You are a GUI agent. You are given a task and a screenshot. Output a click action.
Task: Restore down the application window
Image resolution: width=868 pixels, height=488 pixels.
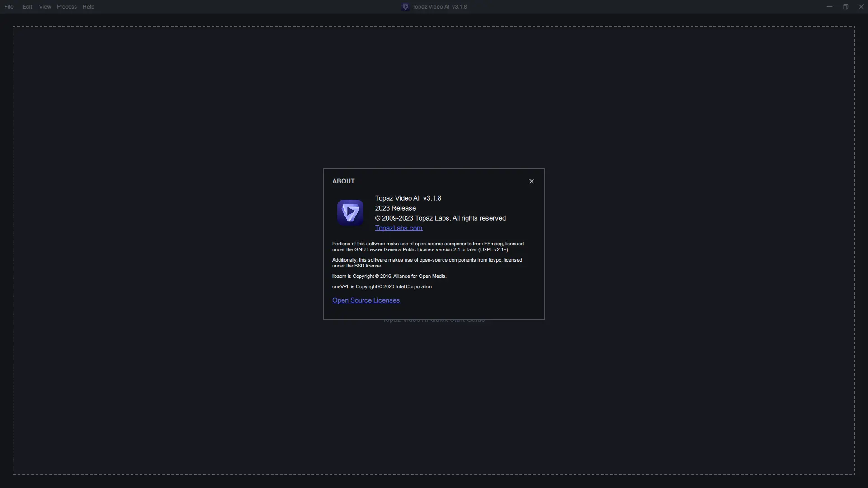845,7
